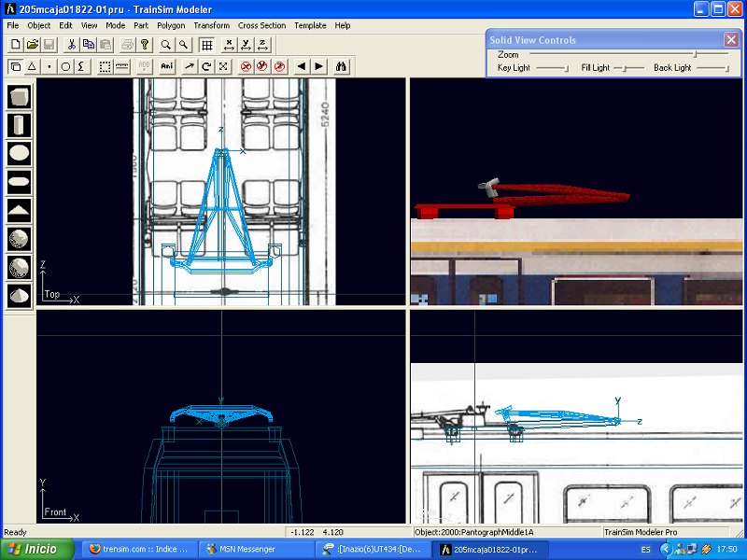Screen dimensions: 747x560
Task: Open the Ani animation tool
Action: coord(167,66)
